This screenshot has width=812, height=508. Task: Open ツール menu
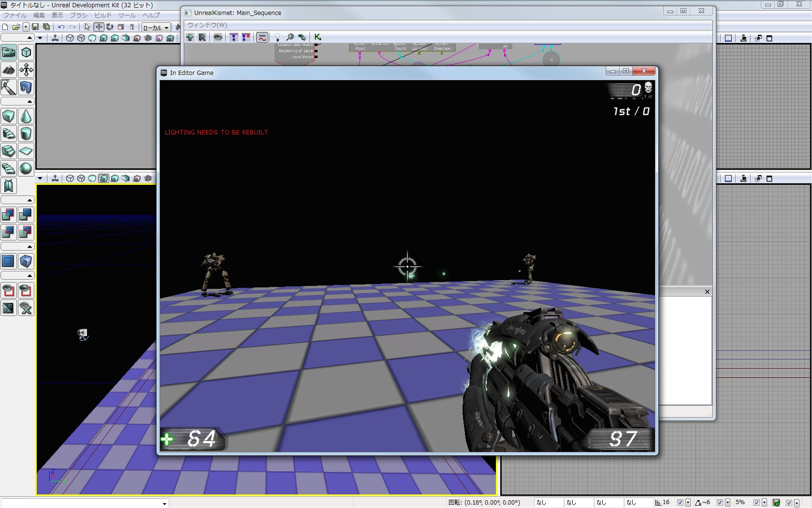[127, 15]
